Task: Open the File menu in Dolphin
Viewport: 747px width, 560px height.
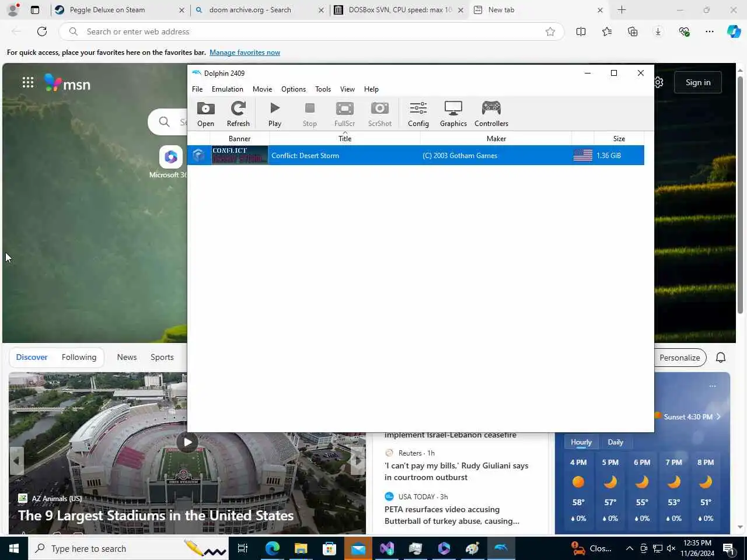Action: click(x=197, y=89)
